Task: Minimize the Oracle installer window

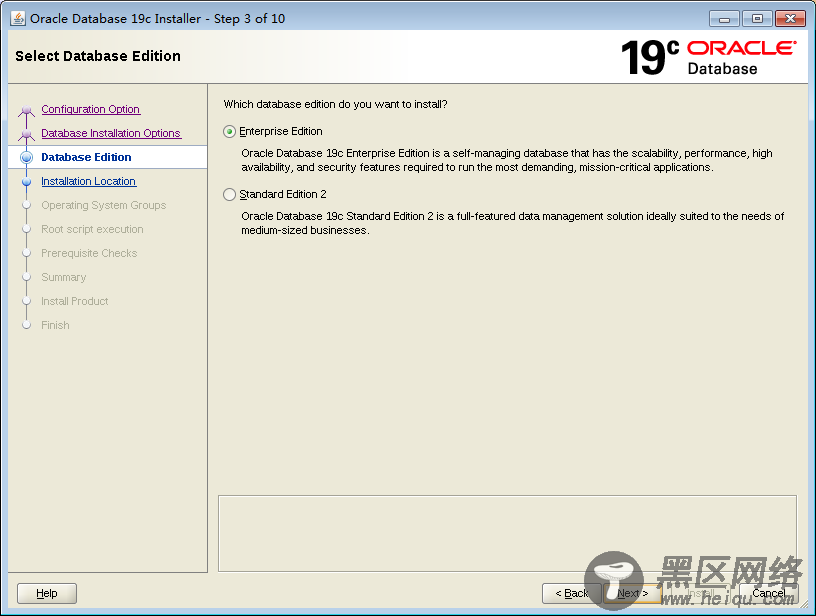Action: [x=724, y=19]
